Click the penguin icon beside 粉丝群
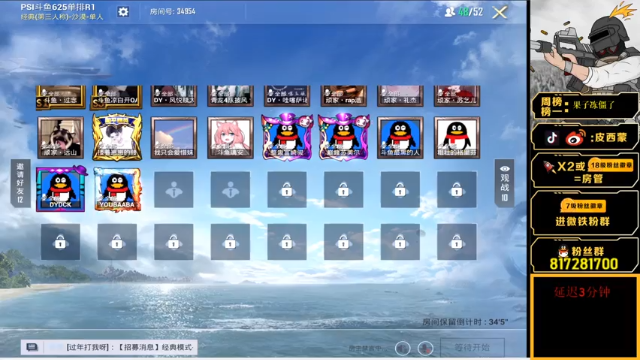Screen dimensions: 640x360 (563, 251)
